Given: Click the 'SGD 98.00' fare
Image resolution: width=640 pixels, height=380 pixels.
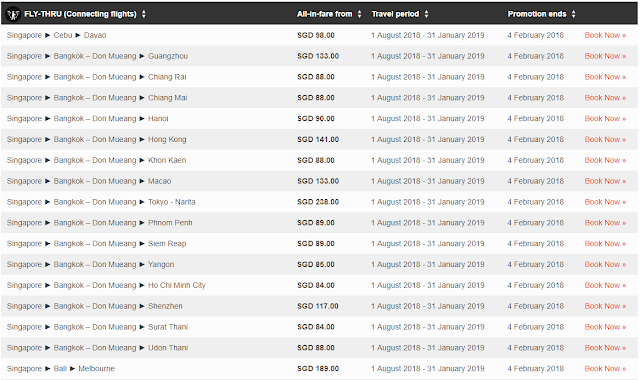Looking at the screenshot, I should click(316, 35).
